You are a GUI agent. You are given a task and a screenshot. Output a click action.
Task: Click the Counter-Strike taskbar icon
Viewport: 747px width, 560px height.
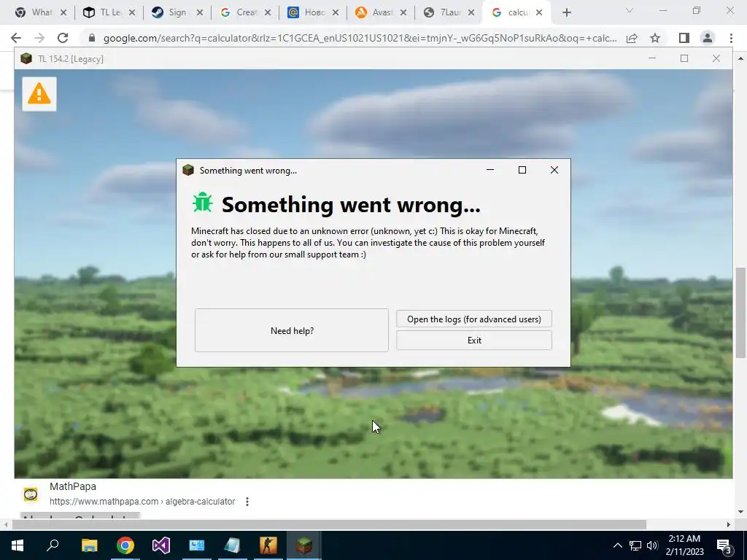click(x=268, y=545)
